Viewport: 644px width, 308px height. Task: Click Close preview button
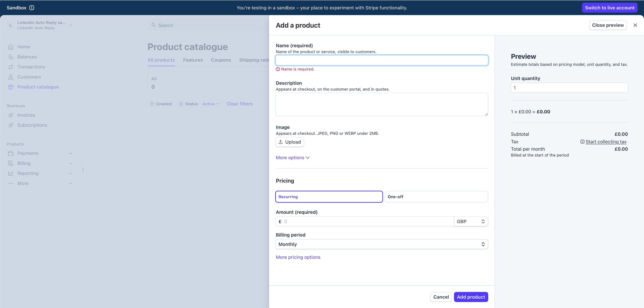[x=607, y=25]
